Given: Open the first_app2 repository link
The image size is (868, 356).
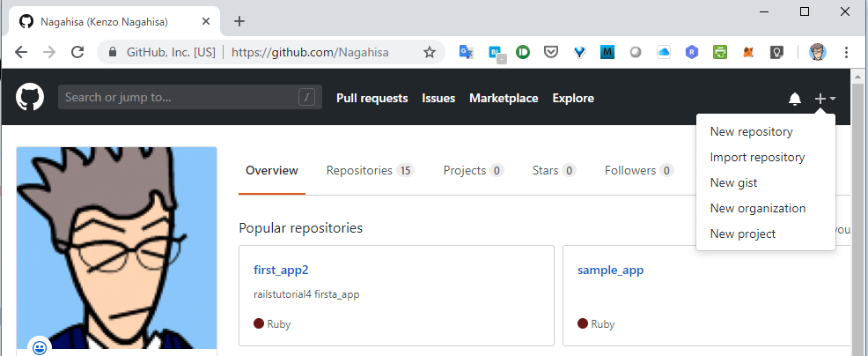Looking at the screenshot, I should (281, 271).
